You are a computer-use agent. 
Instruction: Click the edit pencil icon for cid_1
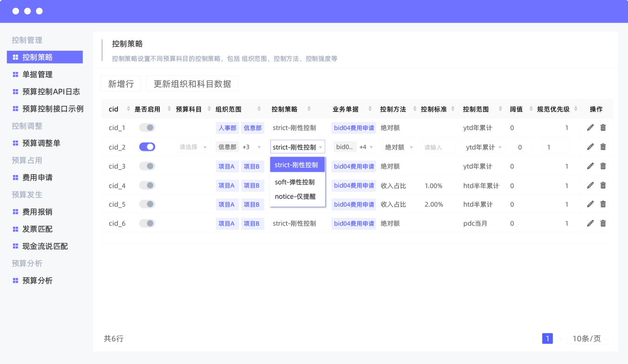coord(590,128)
